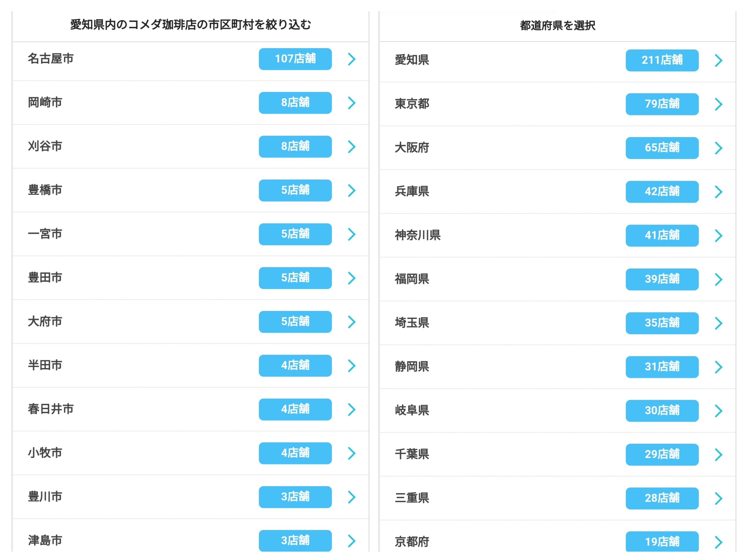The height and width of the screenshot is (560, 746).
Task: Select the 岡崎市 city name
Action: click(x=45, y=102)
